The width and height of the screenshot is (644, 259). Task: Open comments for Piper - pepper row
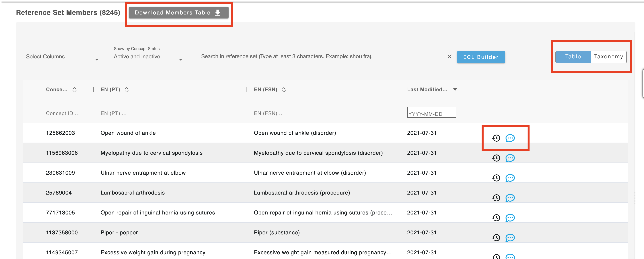(510, 238)
